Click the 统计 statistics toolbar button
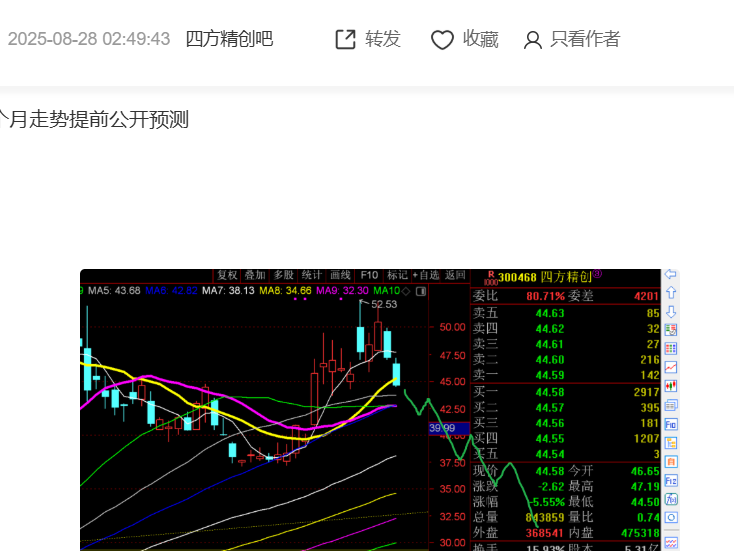Viewport: 734px width, 551px height. point(312,275)
